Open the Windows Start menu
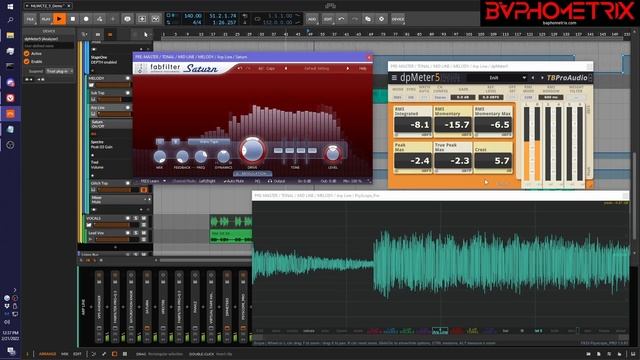Image resolution: width=640 pixels, height=360 pixels. point(11,7)
